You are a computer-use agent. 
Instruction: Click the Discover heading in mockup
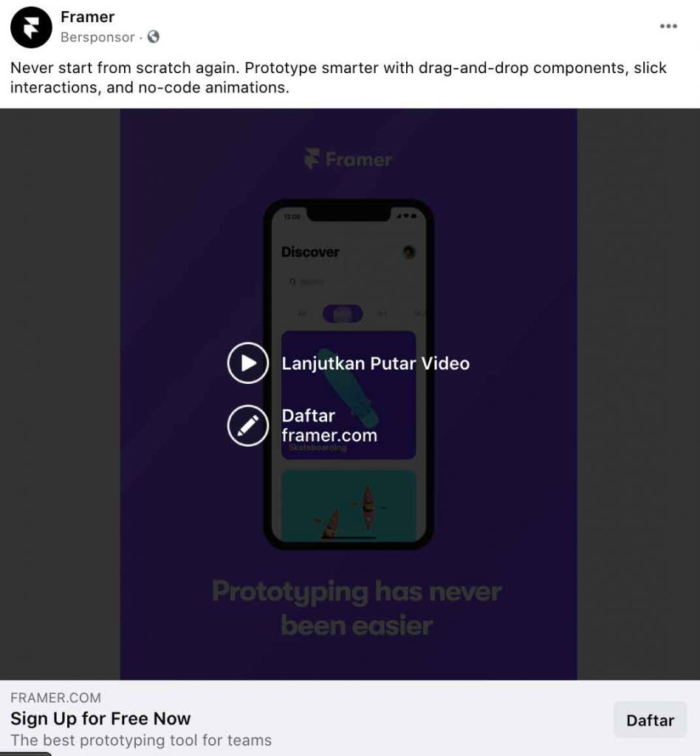point(310,252)
